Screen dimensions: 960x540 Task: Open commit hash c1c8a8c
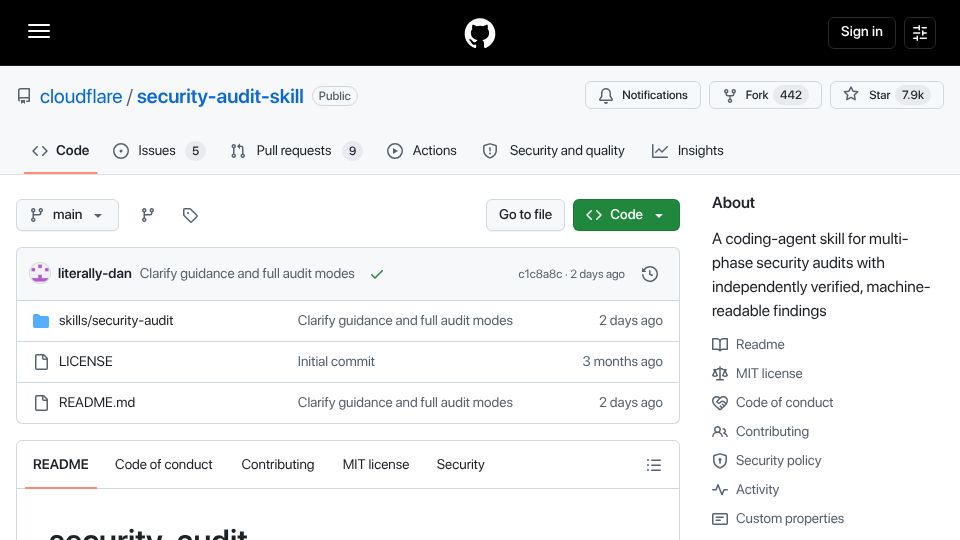(x=540, y=274)
